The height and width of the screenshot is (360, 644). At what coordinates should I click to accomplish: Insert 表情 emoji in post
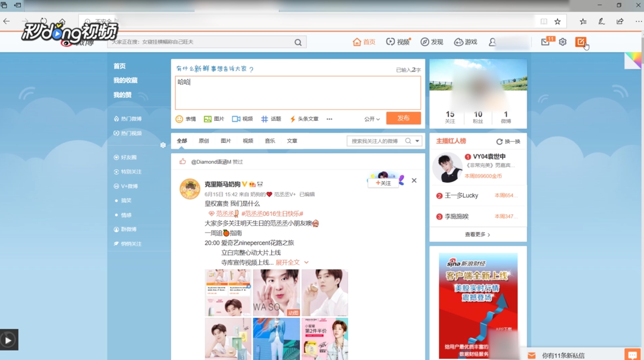186,119
